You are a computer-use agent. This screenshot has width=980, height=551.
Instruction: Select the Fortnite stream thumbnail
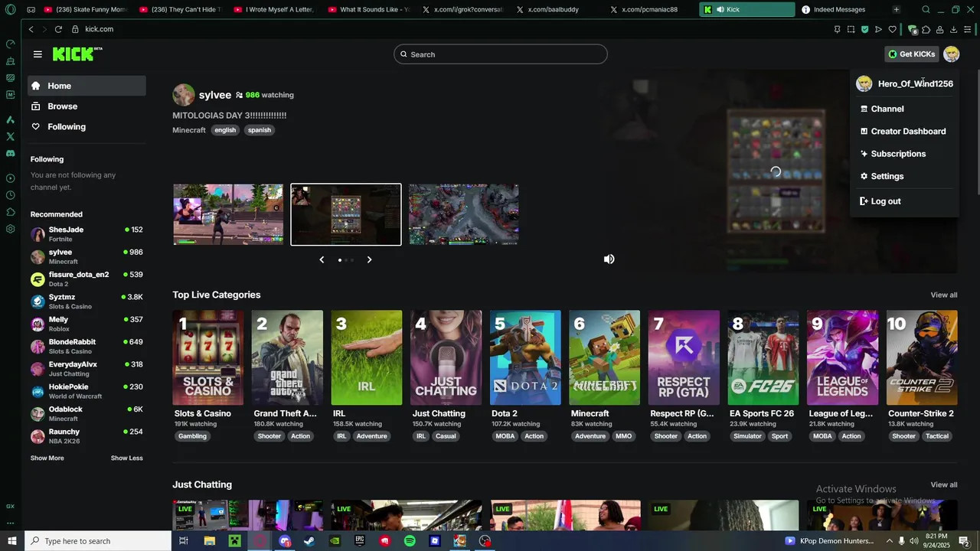228,214
